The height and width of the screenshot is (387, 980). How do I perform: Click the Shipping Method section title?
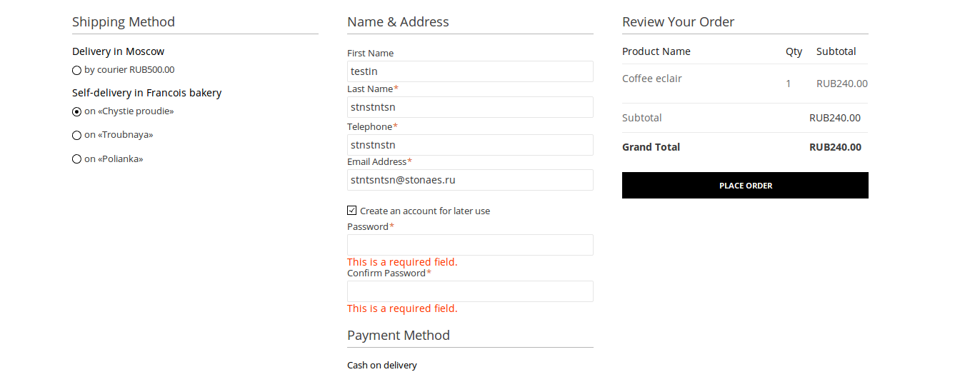tap(124, 22)
